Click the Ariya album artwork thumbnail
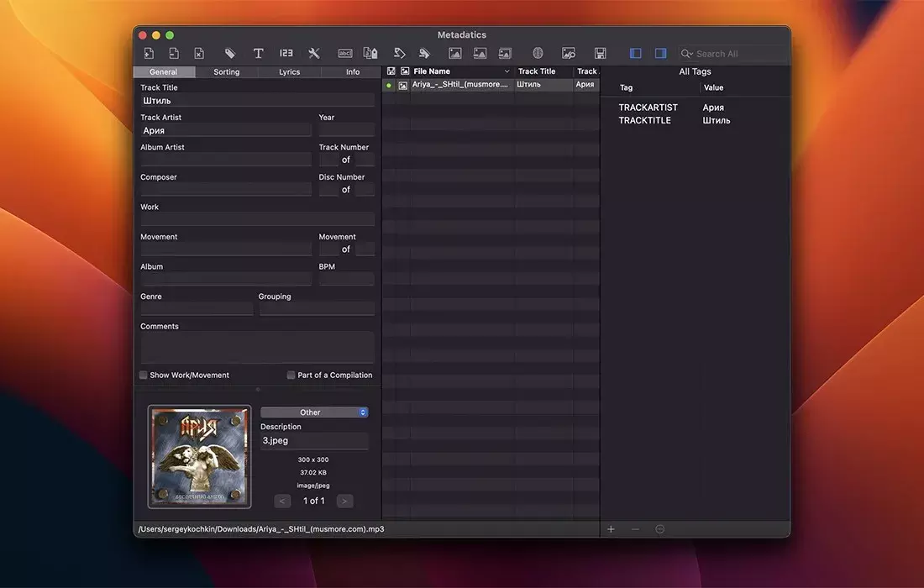 pyautogui.click(x=199, y=457)
